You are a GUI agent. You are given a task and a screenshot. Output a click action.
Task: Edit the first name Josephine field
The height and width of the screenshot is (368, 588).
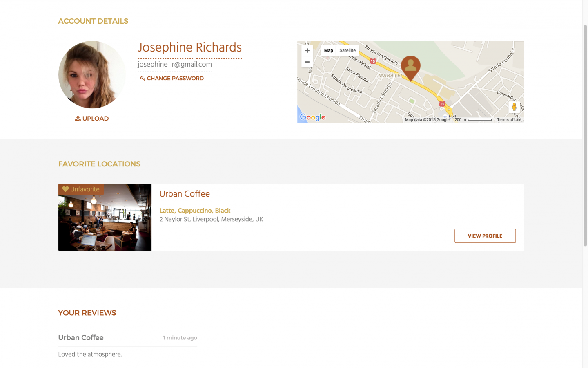[x=165, y=48]
